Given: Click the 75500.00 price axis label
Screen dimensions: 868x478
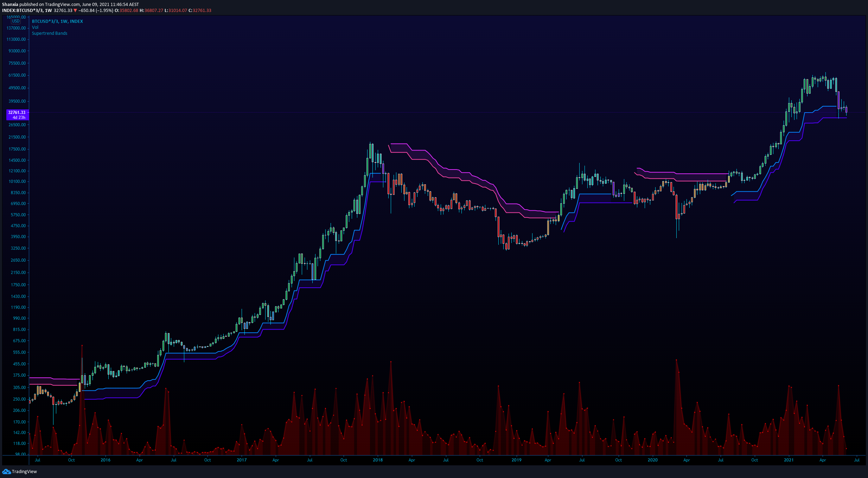Looking at the screenshot, I should [17, 63].
